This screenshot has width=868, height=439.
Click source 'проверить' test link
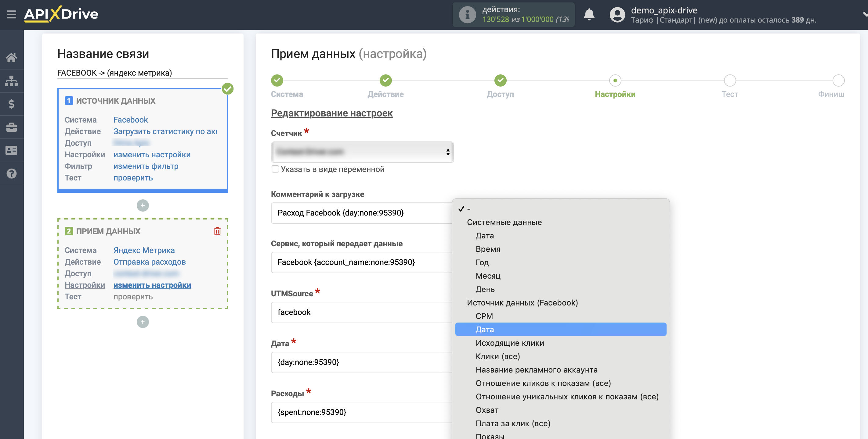coord(133,178)
